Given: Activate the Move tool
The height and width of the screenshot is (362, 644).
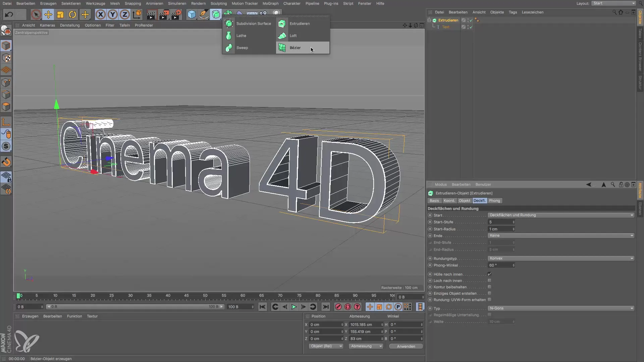Looking at the screenshot, I should (x=48, y=14).
